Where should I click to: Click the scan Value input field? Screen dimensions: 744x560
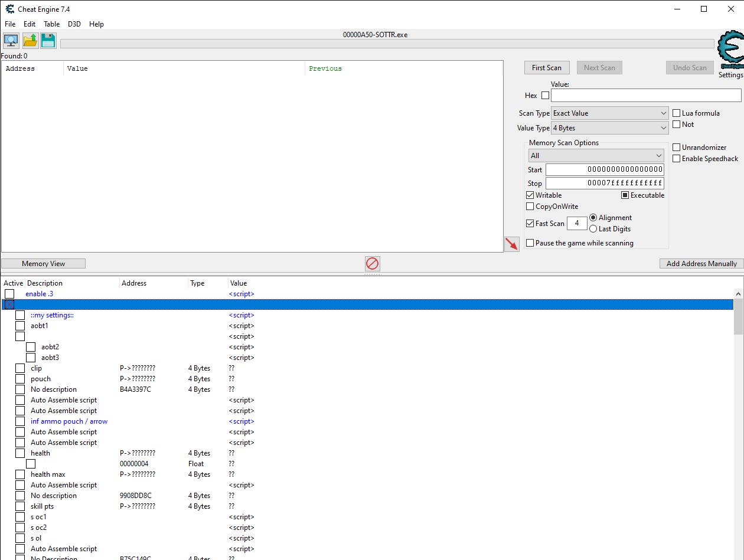point(645,95)
